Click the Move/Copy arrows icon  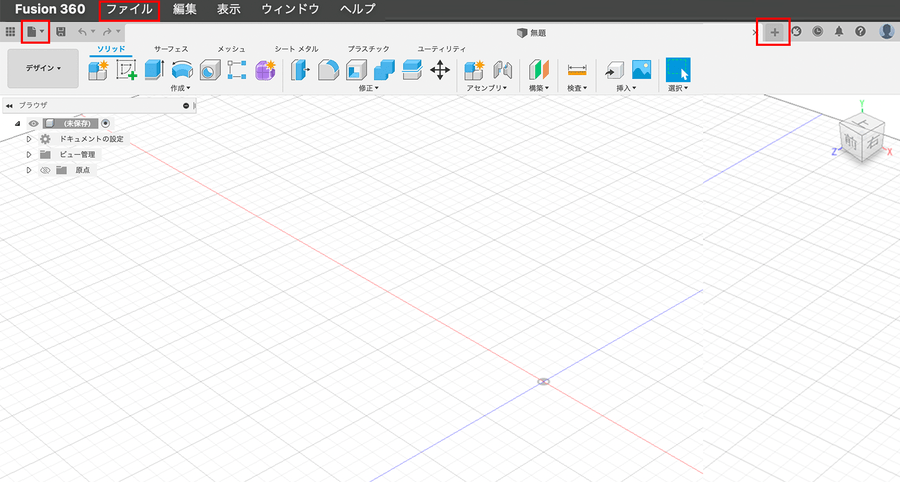pos(439,70)
